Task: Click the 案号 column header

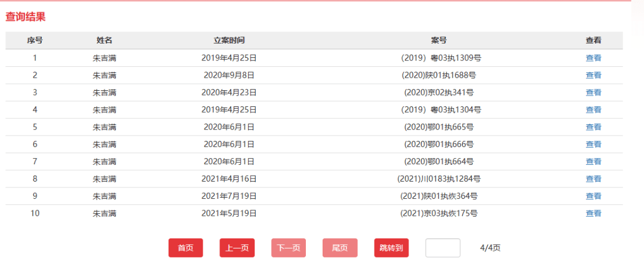Action: coord(439,41)
